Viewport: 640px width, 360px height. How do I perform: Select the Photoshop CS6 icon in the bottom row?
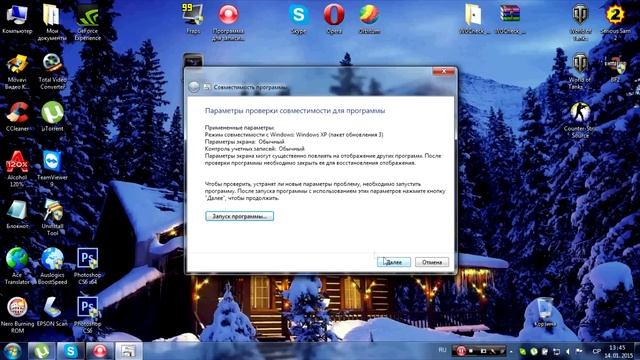click(87, 315)
